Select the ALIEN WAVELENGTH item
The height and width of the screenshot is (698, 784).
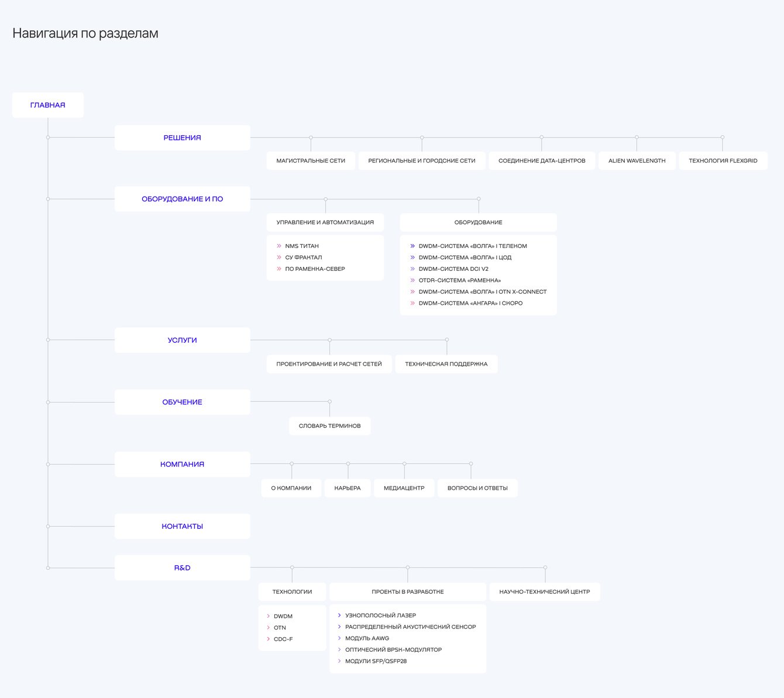pos(637,161)
